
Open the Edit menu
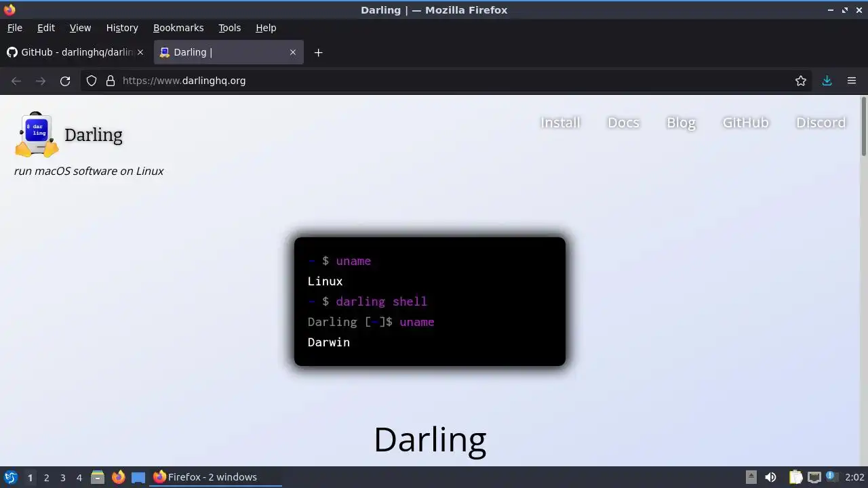coord(46,28)
